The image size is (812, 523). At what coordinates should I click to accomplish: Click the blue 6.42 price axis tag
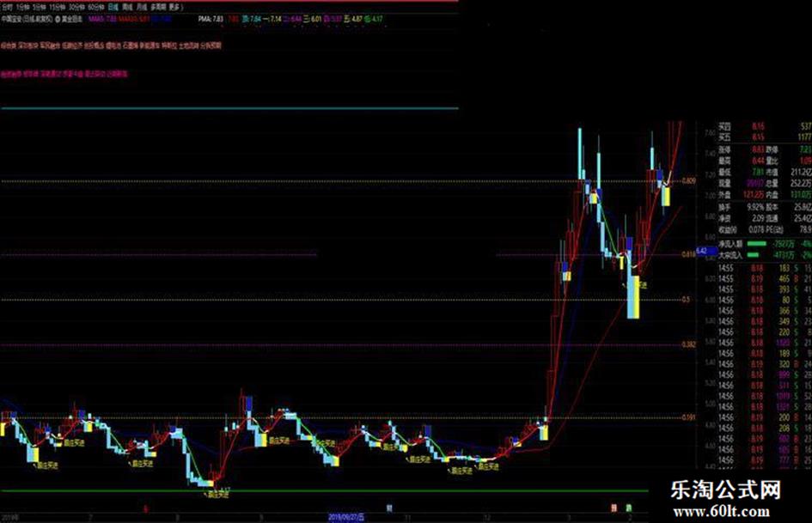point(705,251)
